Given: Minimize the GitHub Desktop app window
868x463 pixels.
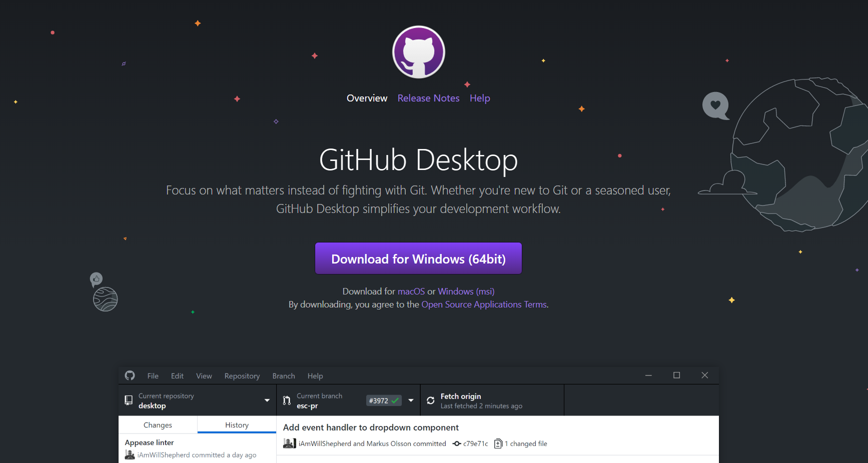Looking at the screenshot, I should [x=648, y=375].
